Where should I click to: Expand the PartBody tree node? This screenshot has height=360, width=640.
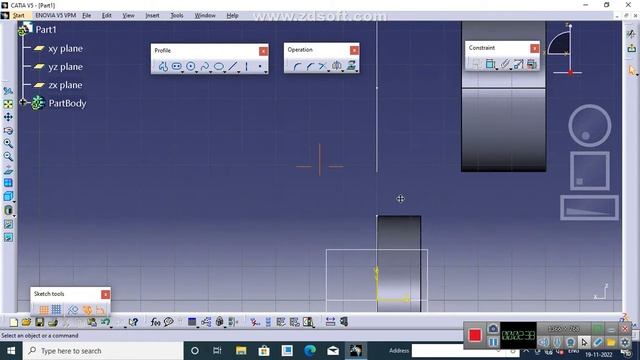coord(23,102)
